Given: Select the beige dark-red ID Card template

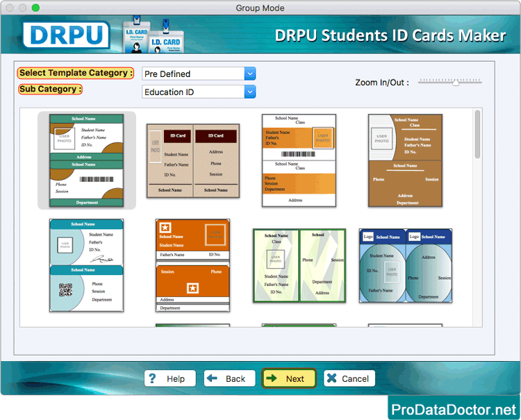Looking at the screenshot, I should (193, 160).
